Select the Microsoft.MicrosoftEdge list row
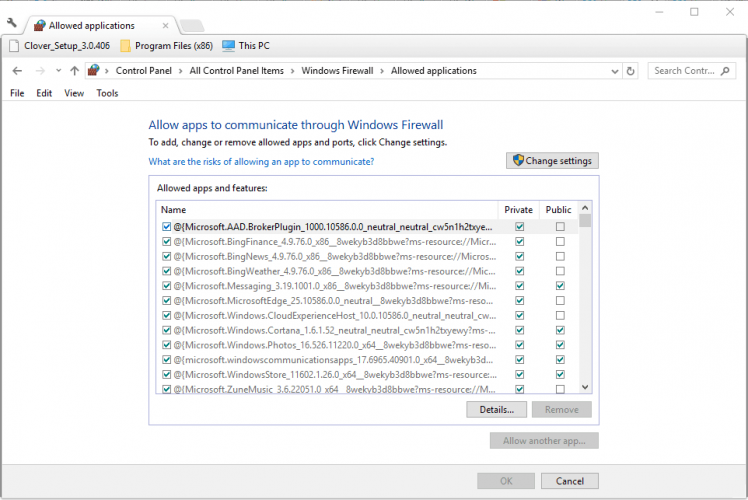Viewport: 748px width, 500px height. [367, 301]
